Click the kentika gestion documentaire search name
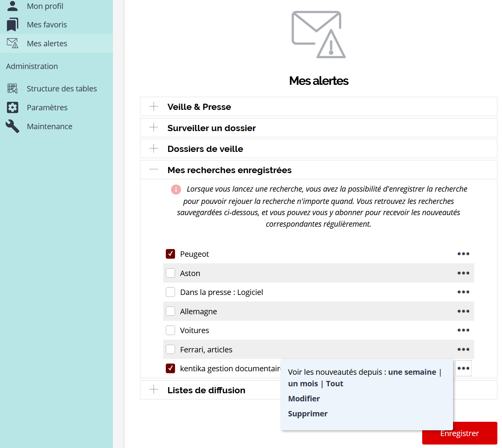502x448 pixels. (x=230, y=369)
